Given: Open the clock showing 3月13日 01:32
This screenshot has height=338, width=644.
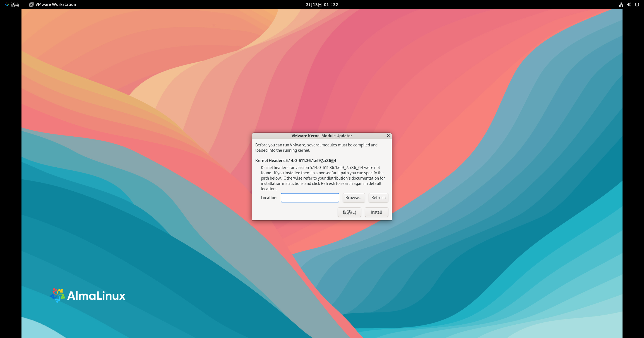Looking at the screenshot, I should (x=322, y=4).
